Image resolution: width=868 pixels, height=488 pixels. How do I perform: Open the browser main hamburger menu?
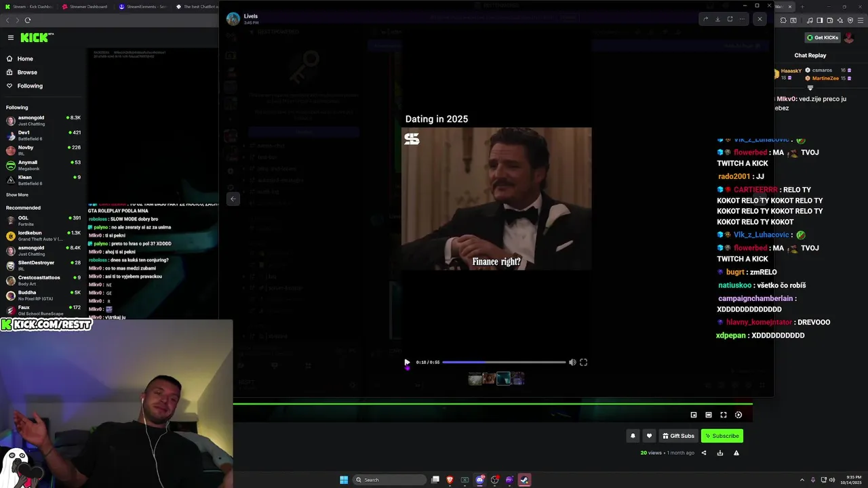point(861,20)
